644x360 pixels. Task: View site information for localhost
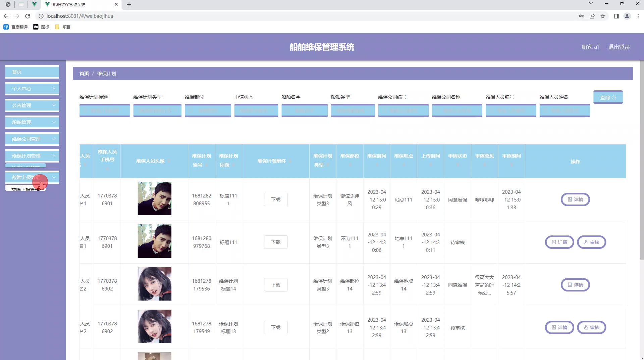41,16
